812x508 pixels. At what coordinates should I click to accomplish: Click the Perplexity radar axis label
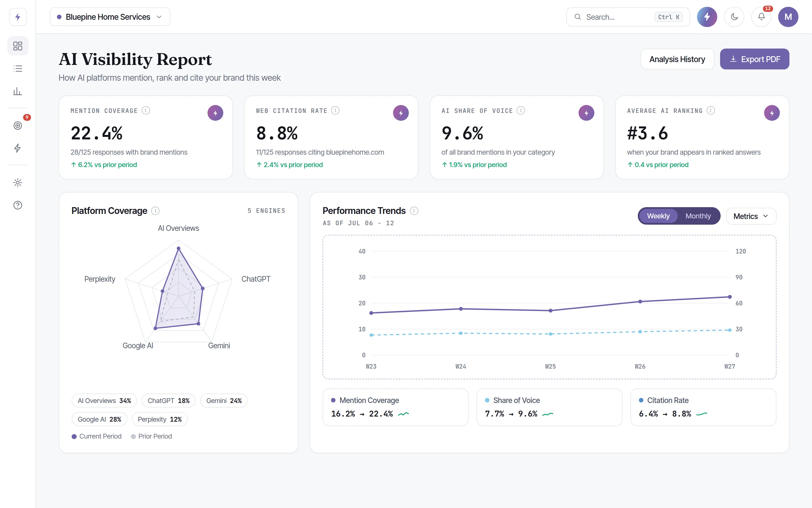pyautogui.click(x=100, y=279)
